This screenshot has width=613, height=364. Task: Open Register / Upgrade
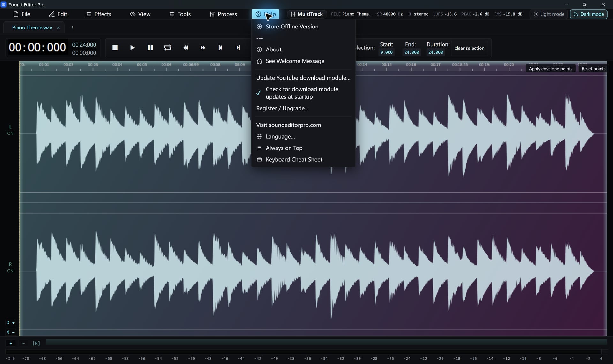pyautogui.click(x=303, y=108)
